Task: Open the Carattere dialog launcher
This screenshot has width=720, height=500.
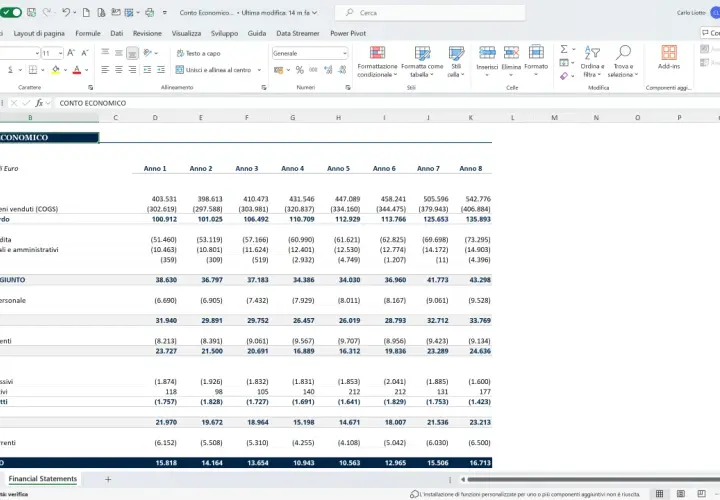Action: coord(90,87)
